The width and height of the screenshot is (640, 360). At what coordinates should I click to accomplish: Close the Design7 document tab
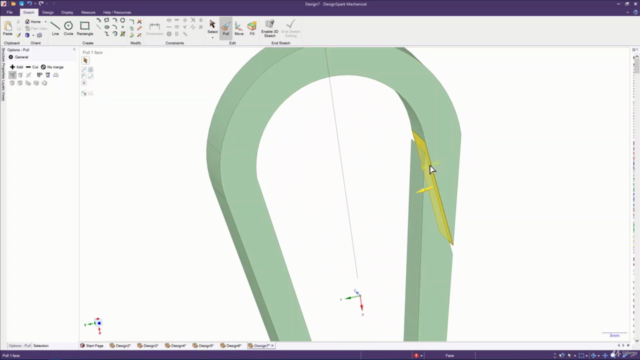pyautogui.click(x=272, y=346)
